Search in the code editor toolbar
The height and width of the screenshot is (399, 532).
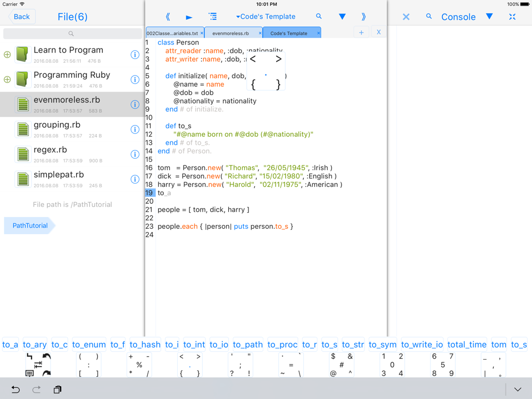319,16
